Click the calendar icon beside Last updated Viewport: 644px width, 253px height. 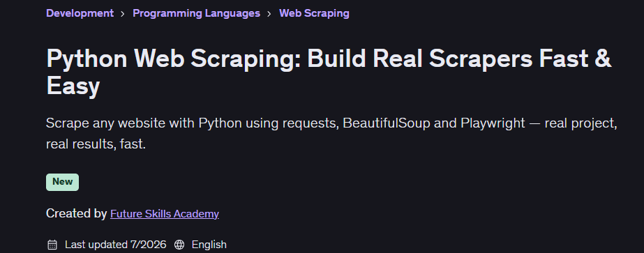(x=52, y=245)
